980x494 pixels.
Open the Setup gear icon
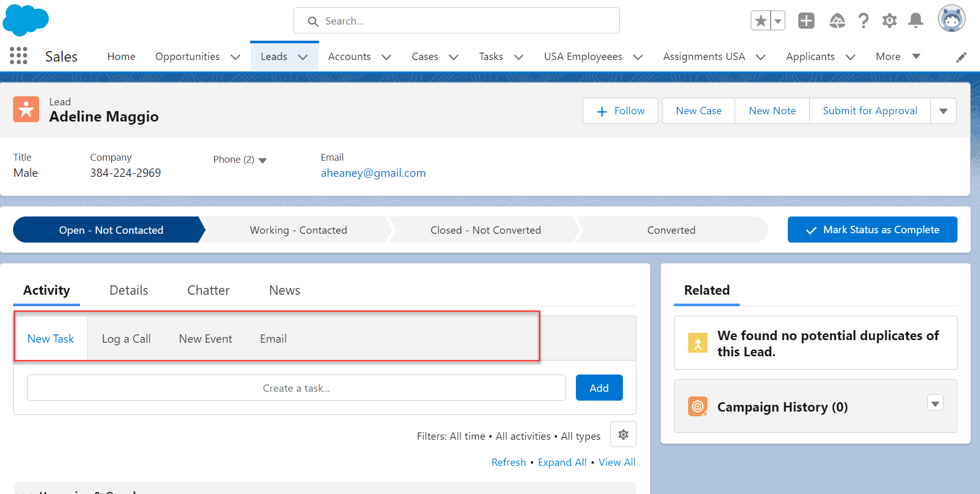[889, 20]
